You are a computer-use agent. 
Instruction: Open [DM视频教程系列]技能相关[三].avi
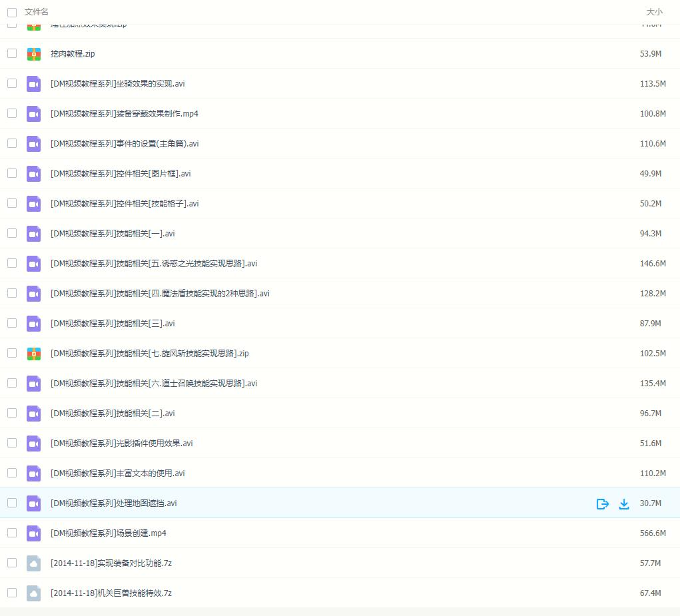[x=113, y=323]
